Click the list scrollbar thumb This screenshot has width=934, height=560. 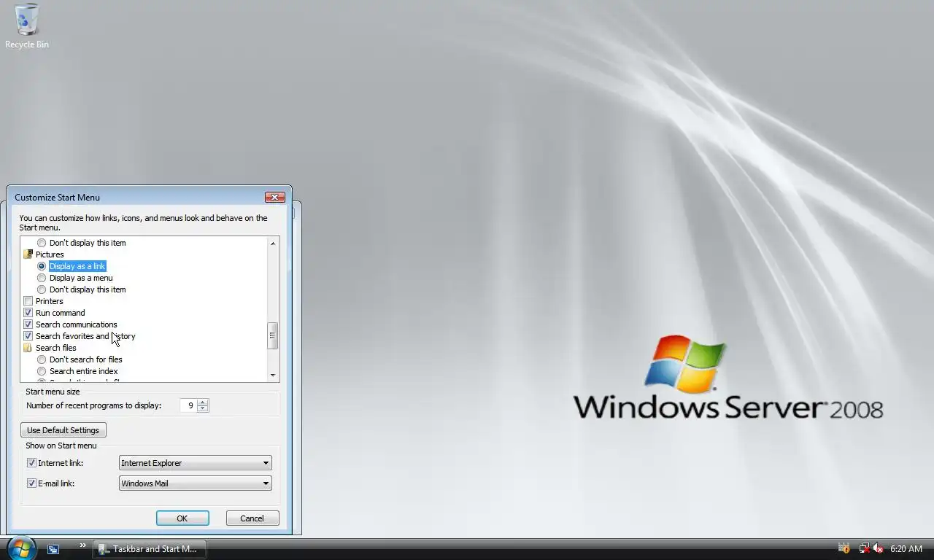tap(273, 336)
